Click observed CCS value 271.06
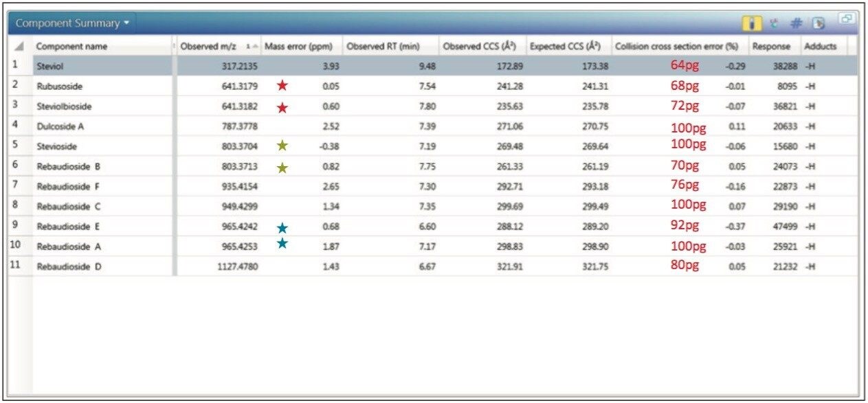The width and height of the screenshot is (868, 403). pyautogui.click(x=510, y=127)
